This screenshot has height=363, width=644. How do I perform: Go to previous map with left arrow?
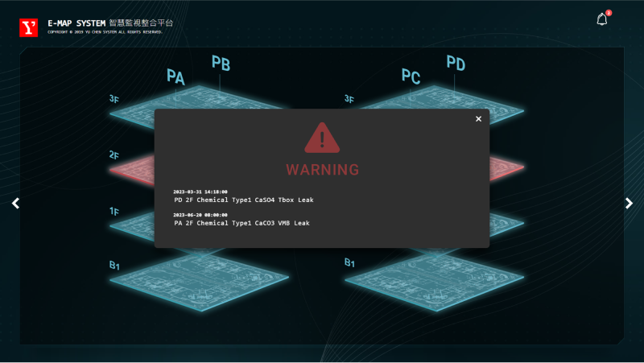15,204
